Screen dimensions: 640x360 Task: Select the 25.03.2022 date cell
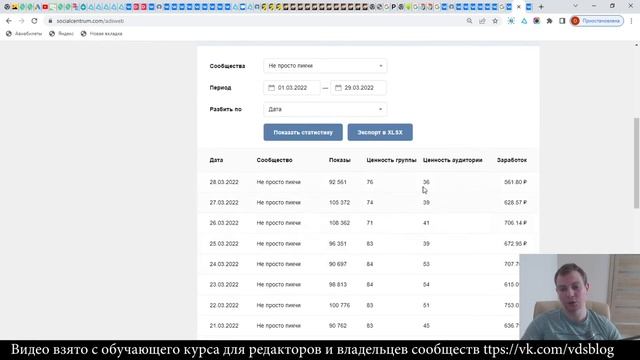coord(224,244)
